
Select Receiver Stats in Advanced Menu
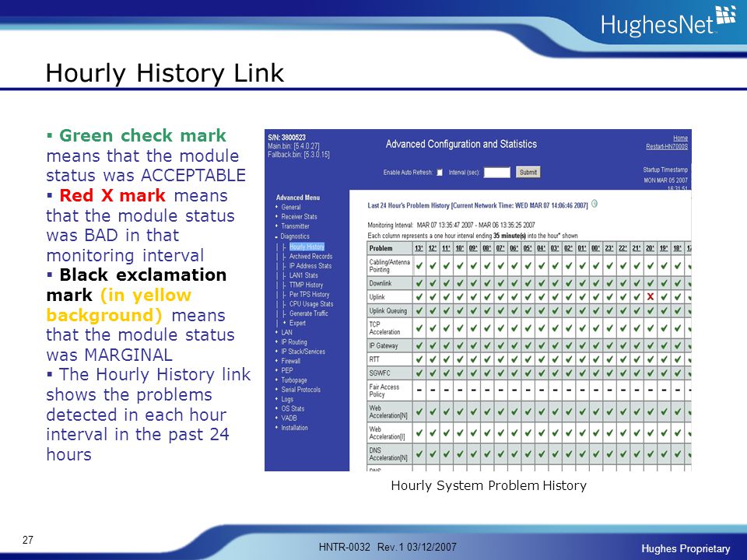(x=299, y=217)
